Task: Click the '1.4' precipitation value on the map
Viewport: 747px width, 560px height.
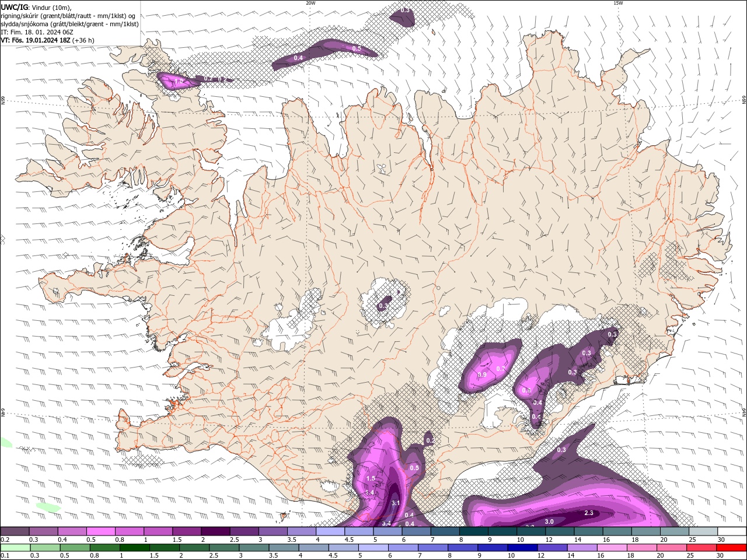Action: 369,492
